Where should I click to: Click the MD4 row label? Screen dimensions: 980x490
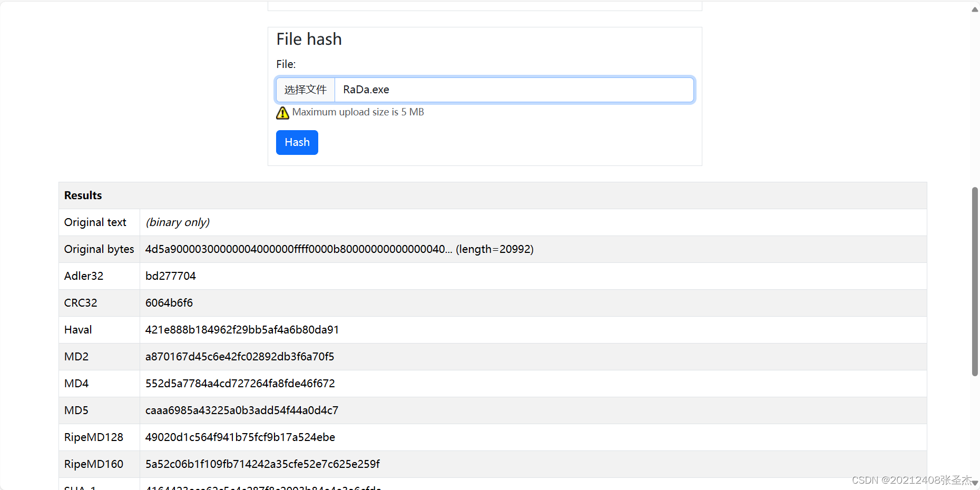click(x=76, y=384)
